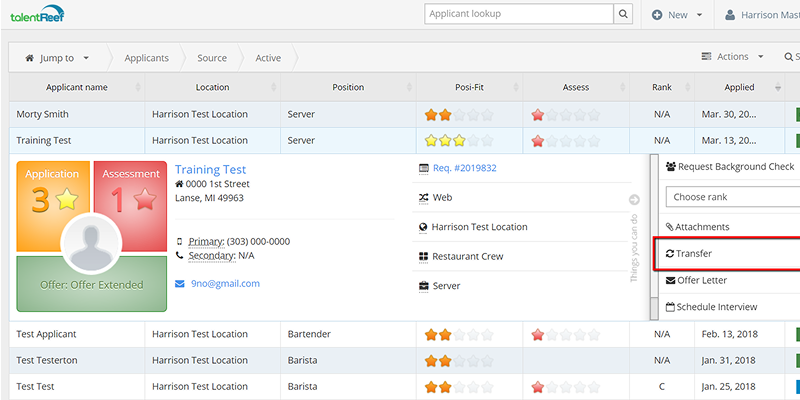Click the round arrow icon above 'Things you can do'
The height and width of the screenshot is (400, 800).
tap(634, 199)
